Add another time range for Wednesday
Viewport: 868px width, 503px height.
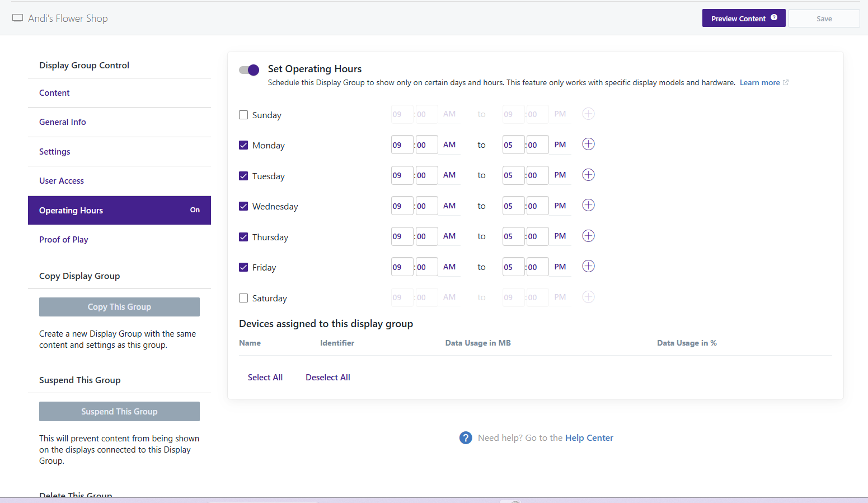coord(588,205)
